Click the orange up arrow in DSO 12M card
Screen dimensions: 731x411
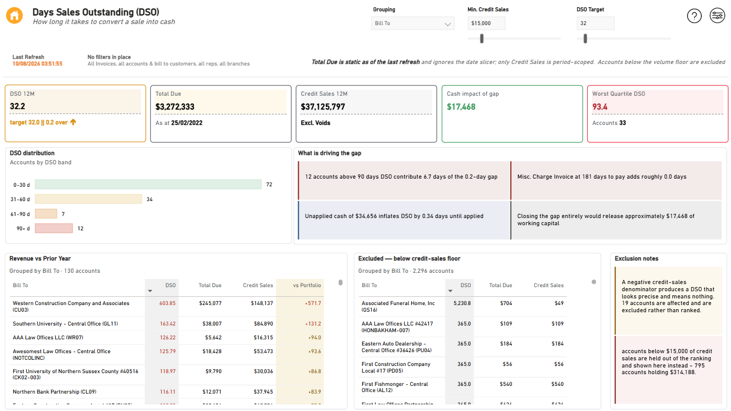click(x=73, y=122)
